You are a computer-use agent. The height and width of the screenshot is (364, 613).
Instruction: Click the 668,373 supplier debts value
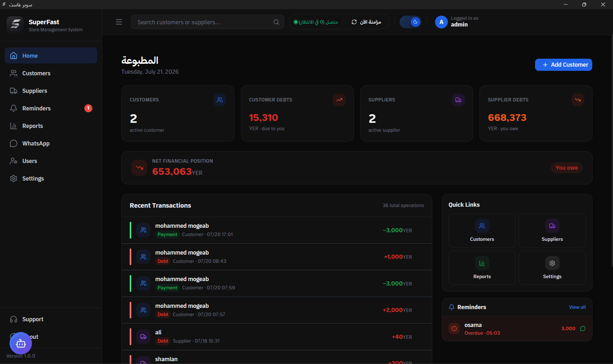click(507, 118)
